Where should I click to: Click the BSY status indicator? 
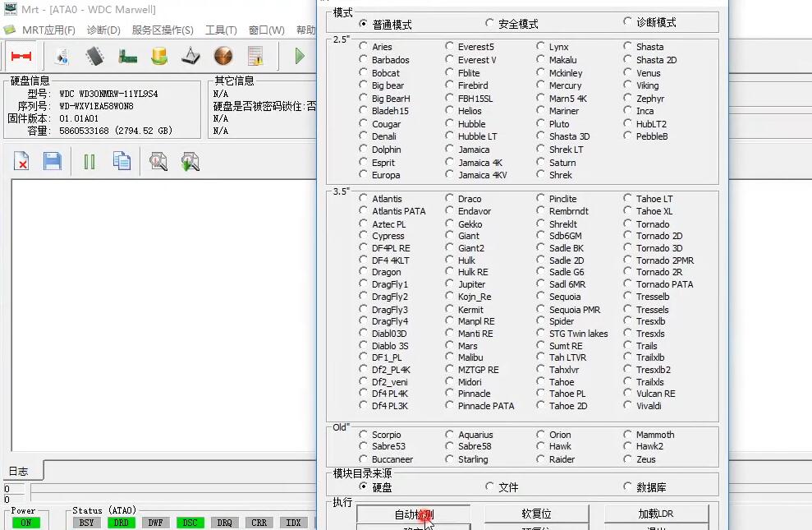(86, 523)
